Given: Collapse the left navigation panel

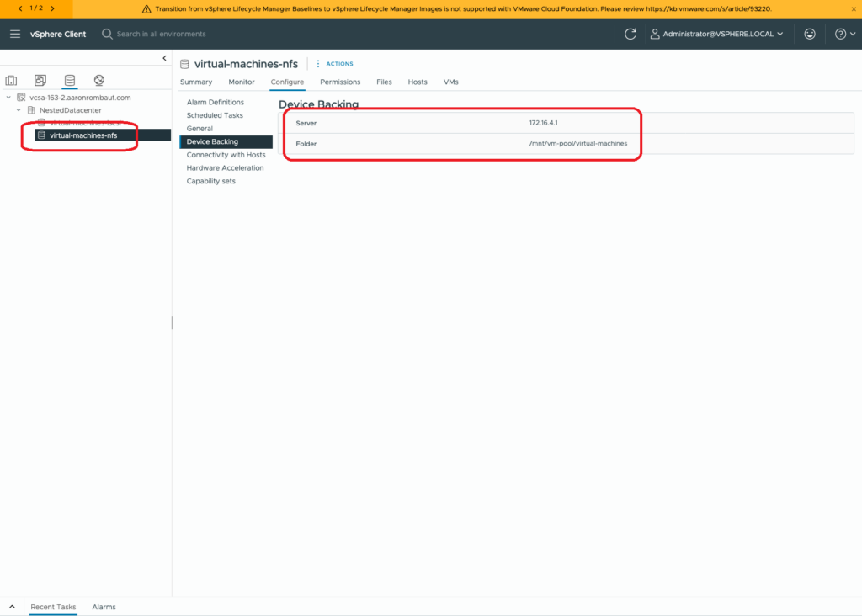Looking at the screenshot, I should click(164, 57).
